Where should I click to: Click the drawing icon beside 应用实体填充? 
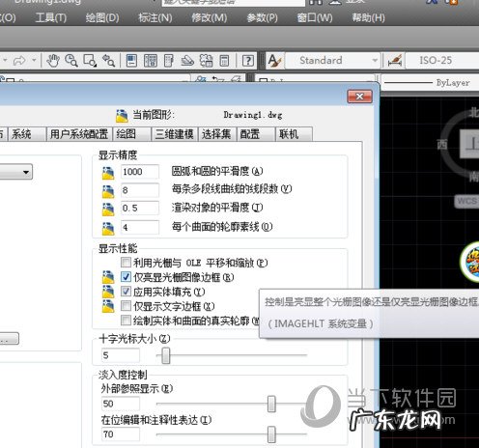[x=108, y=292]
